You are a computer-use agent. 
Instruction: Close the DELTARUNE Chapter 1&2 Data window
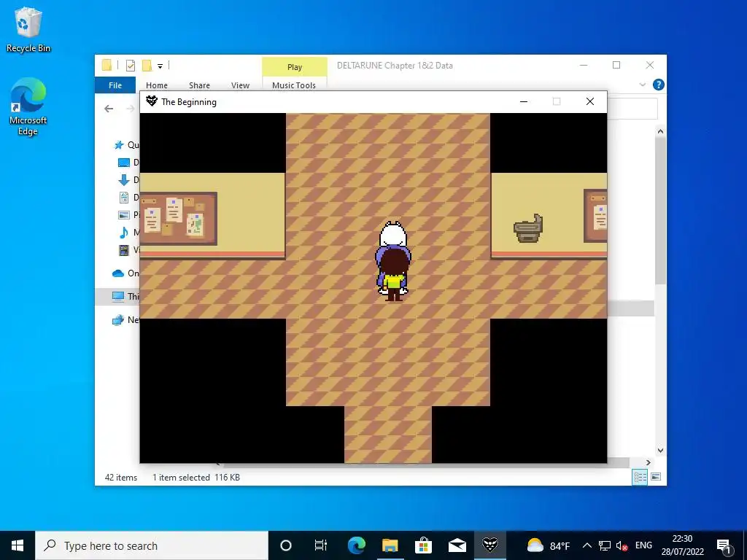(x=650, y=65)
